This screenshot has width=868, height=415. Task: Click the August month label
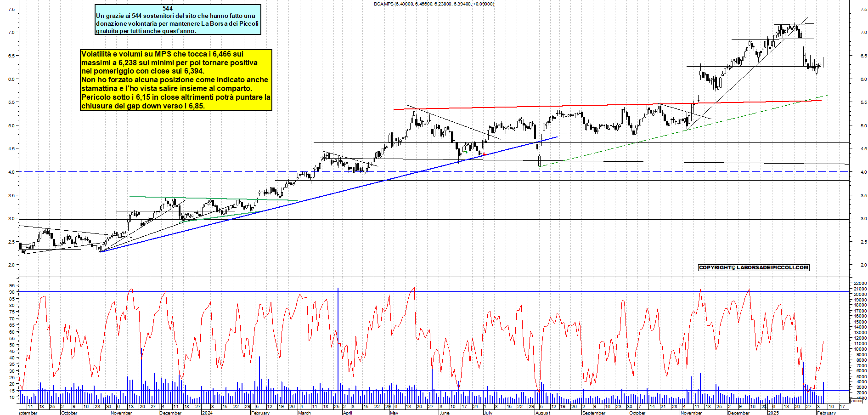[x=543, y=413]
